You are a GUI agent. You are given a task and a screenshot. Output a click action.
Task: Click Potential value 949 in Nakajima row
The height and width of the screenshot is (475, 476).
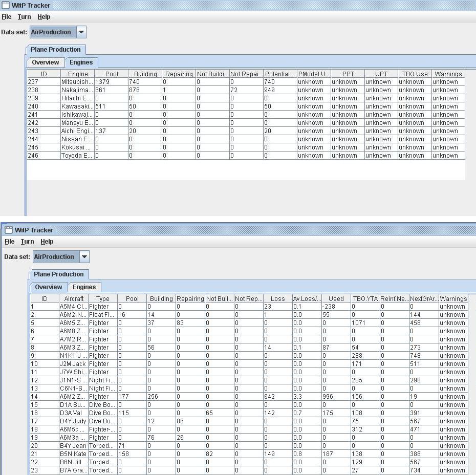point(280,90)
